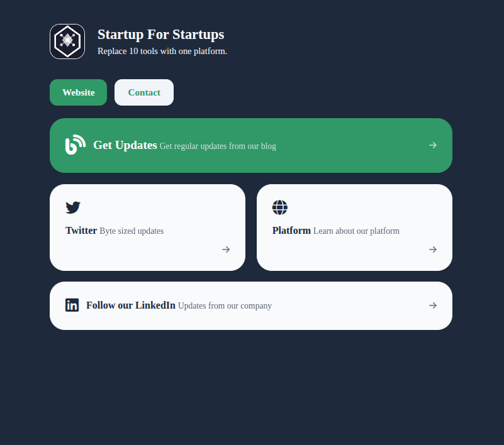The height and width of the screenshot is (445, 504).
Task: Click the arrow on the LinkedIn row
Action: (433, 305)
